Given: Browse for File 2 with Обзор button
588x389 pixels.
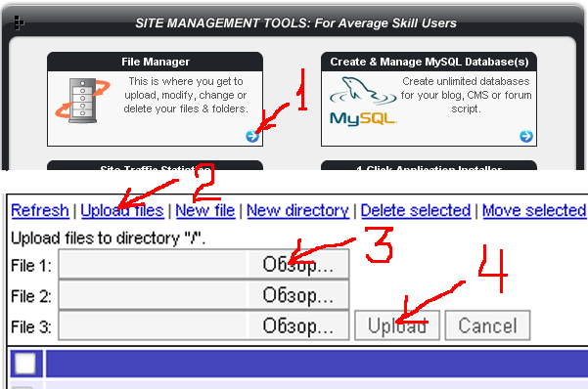Looking at the screenshot, I should (298, 295).
